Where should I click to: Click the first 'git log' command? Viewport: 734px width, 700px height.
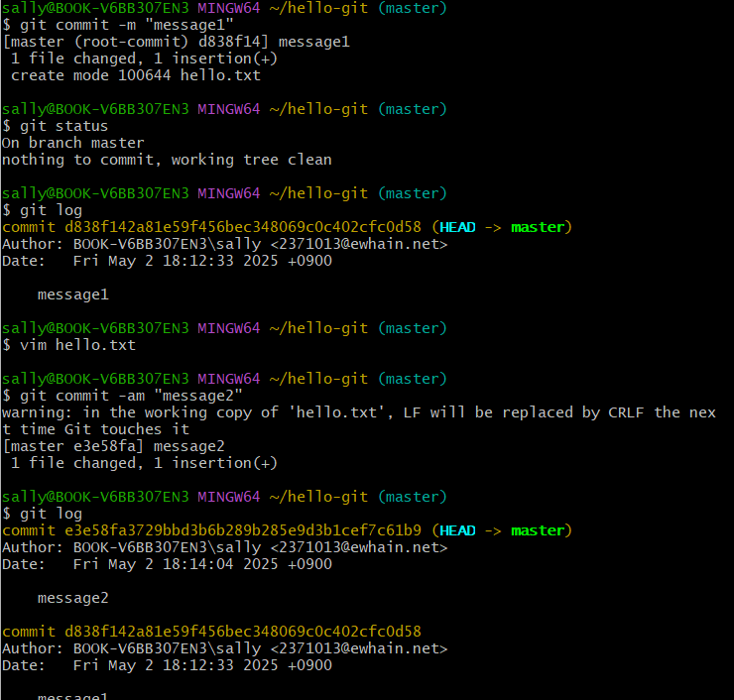[42, 210]
